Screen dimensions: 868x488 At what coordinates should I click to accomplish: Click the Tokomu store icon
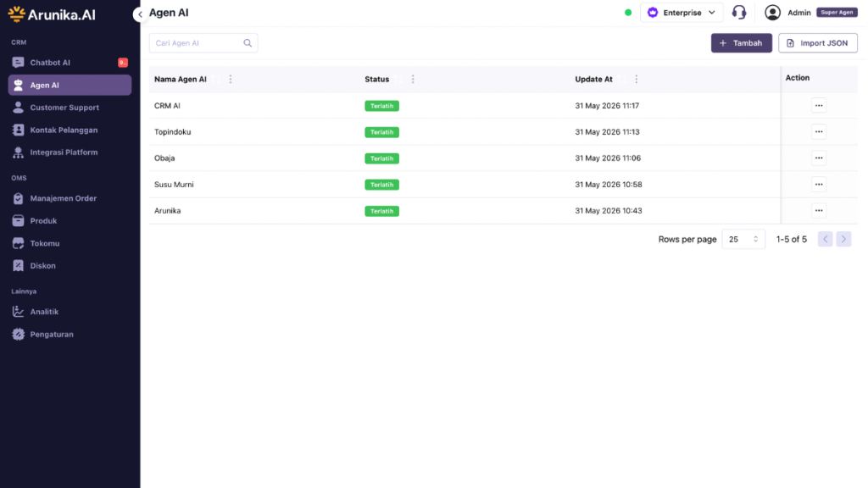tap(19, 243)
